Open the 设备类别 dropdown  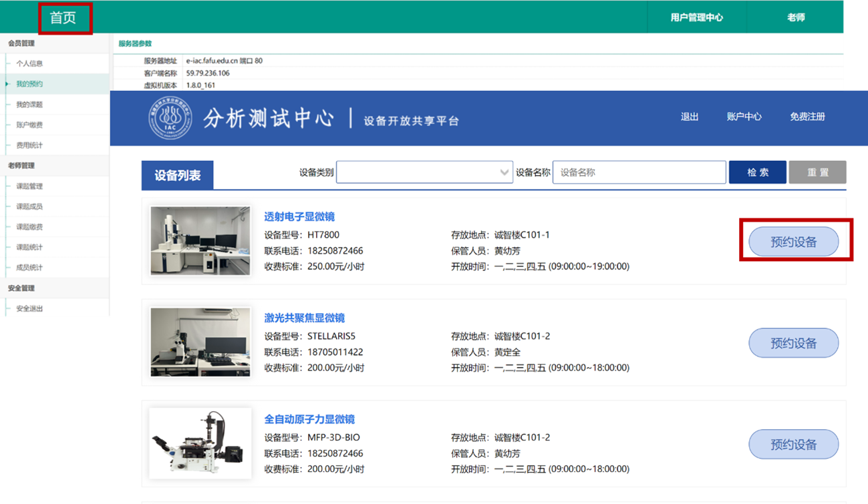[425, 172]
